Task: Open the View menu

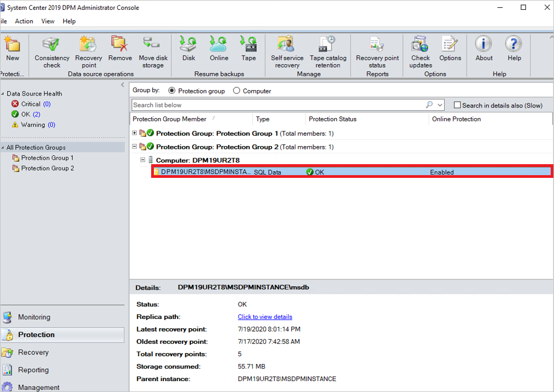Action: pyautogui.click(x=47, y=21)
